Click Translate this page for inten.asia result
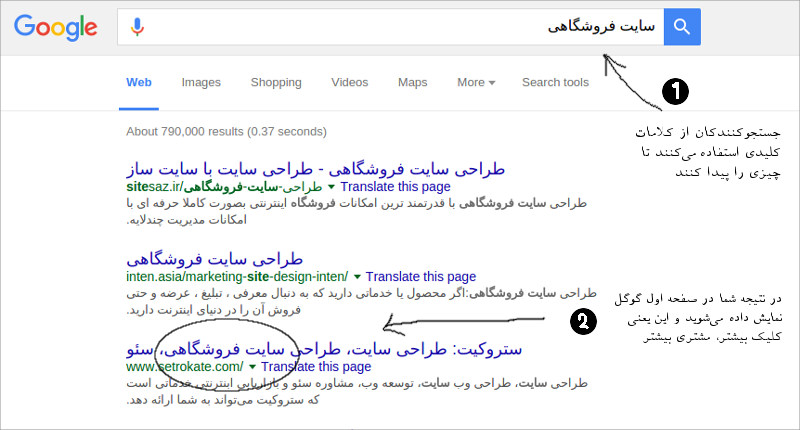 421,276
